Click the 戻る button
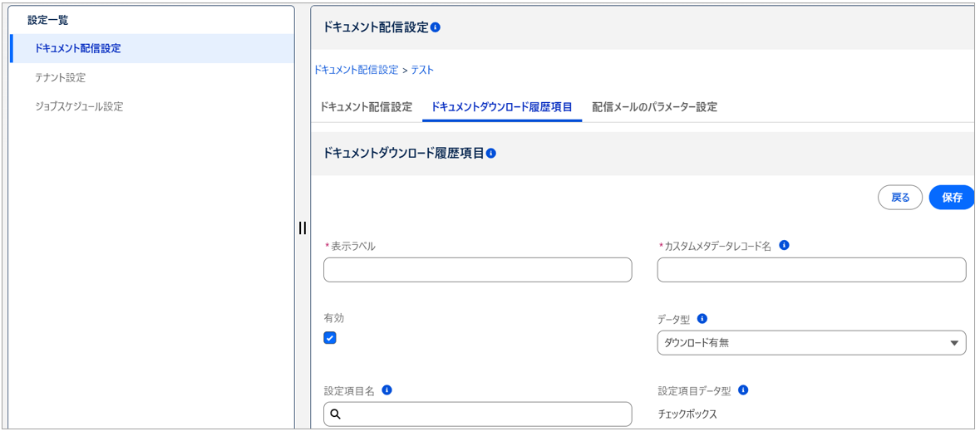 tap(900, 198)
